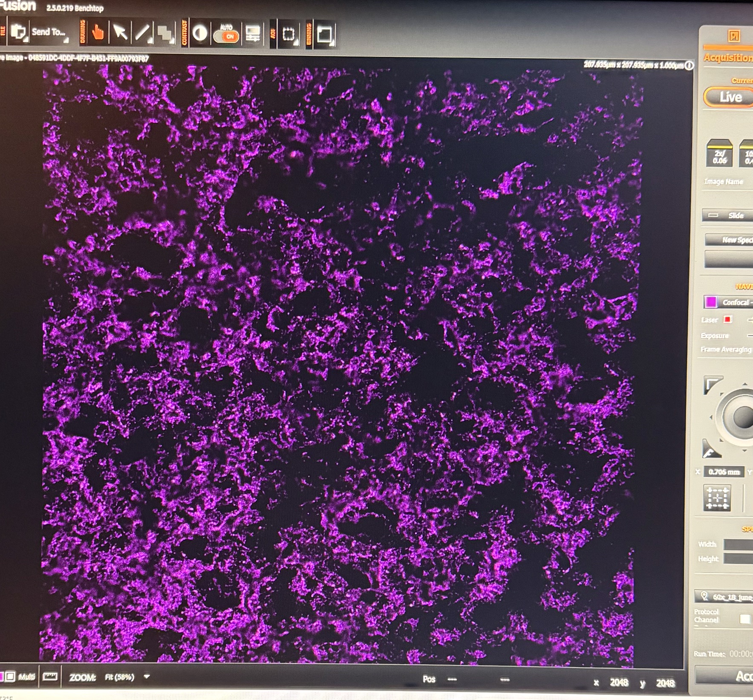
Task: Click the New Specimen button
Action: (x=730, y=240)
